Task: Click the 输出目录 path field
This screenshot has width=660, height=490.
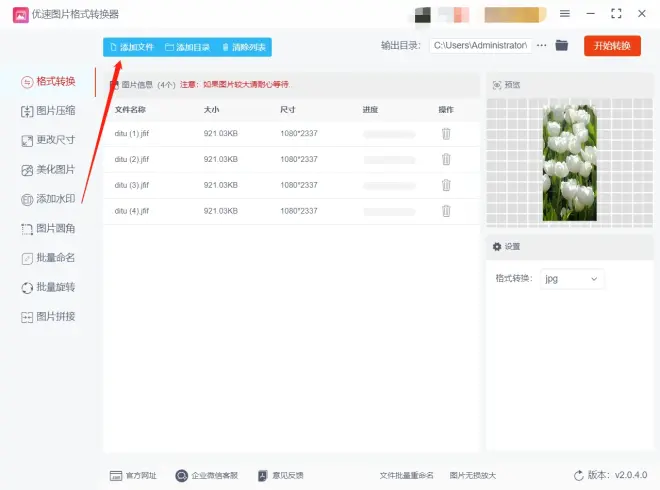Action: click(x=480, y=46)
